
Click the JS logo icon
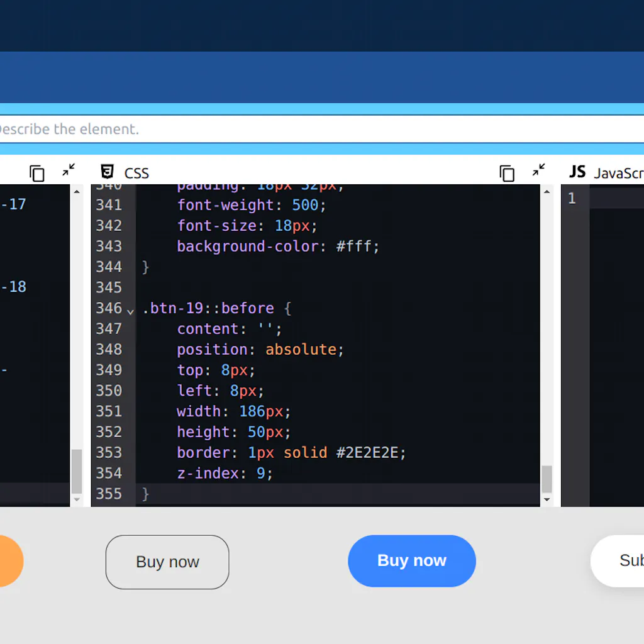[577, 172]
